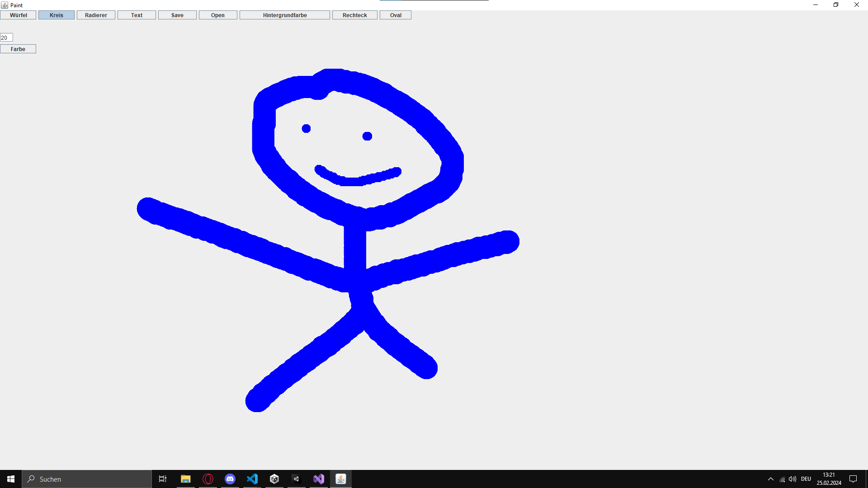
Task: Activate the Radierer eraser tool
Action: 96,15
